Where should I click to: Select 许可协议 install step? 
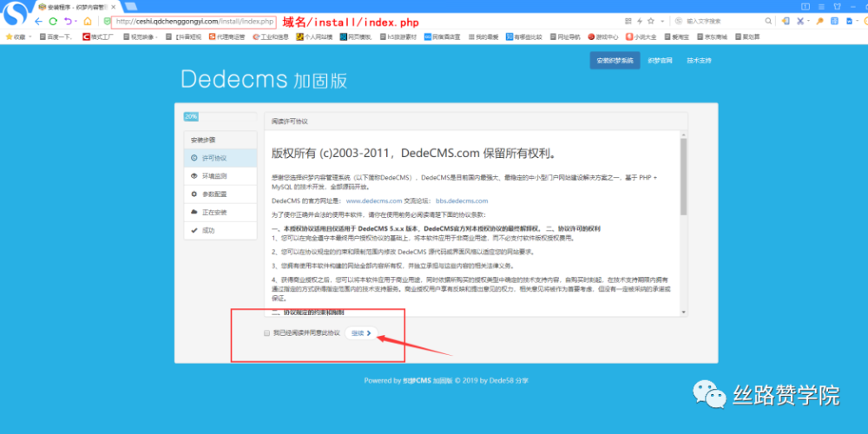(x=220, y=158)
